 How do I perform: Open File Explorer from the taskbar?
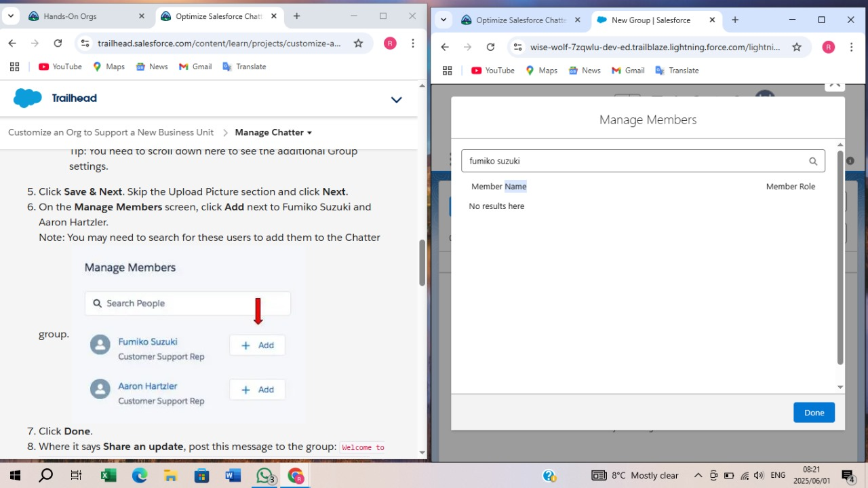(x=170, y=475)
